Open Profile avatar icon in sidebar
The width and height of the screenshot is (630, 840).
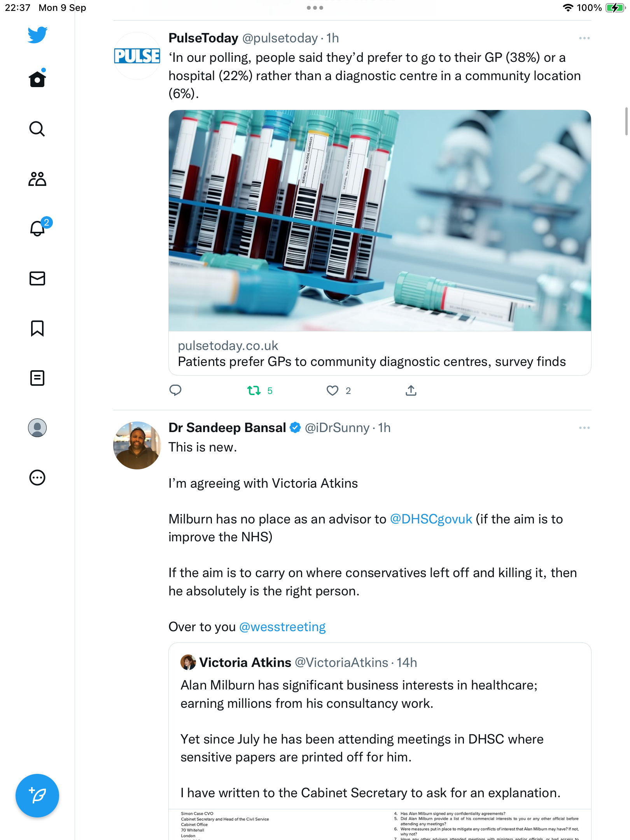tap(37, 428)
